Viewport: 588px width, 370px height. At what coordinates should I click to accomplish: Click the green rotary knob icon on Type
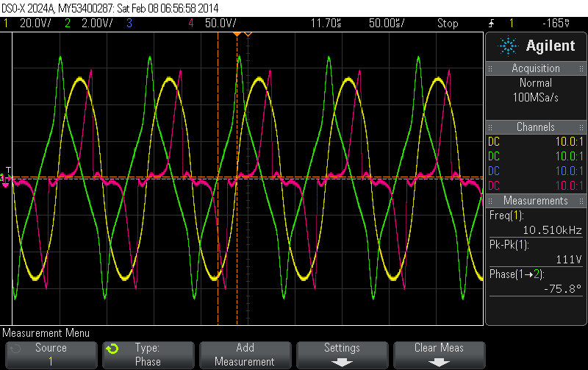[x=112, y=349]
